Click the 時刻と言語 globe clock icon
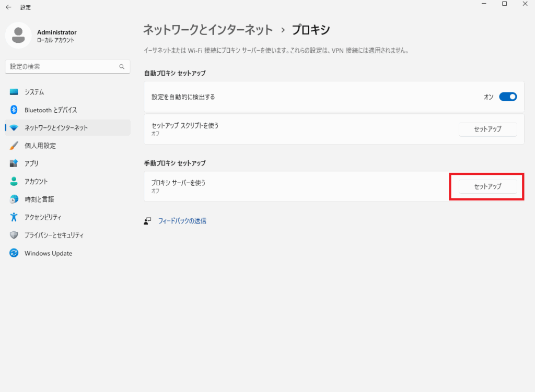 pos(14,199)
